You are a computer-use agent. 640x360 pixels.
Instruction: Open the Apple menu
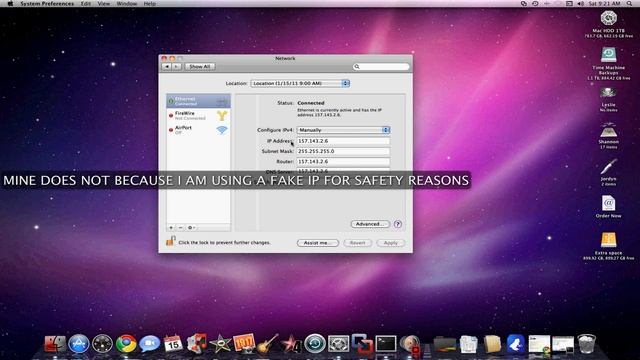click(10, 3)
